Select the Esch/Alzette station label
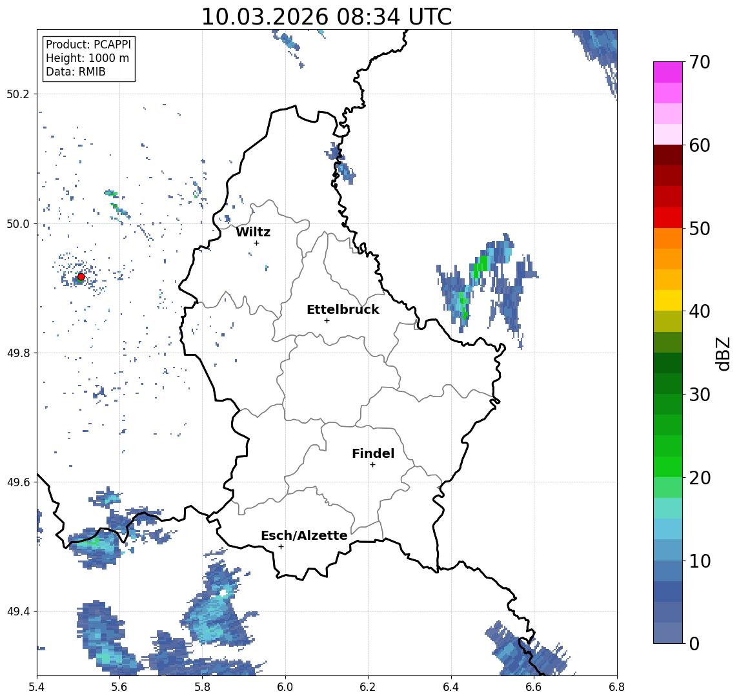This screenshot has height=700, width=739. pos(304,535)
